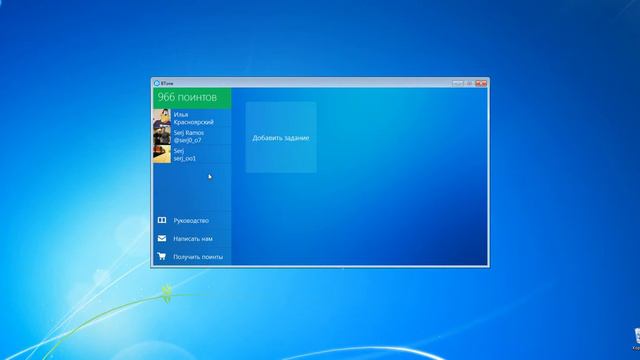Open the Добавить задание tile

click(281, 138)
